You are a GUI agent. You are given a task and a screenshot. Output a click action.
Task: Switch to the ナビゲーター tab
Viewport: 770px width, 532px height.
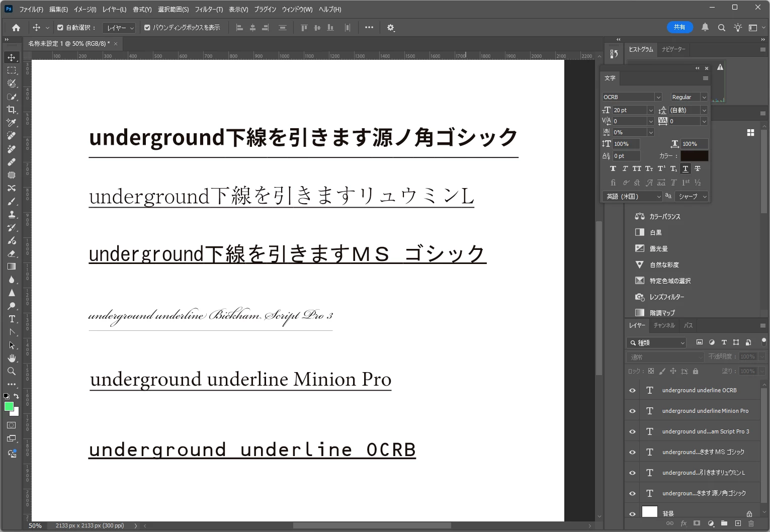coord(673,49)
